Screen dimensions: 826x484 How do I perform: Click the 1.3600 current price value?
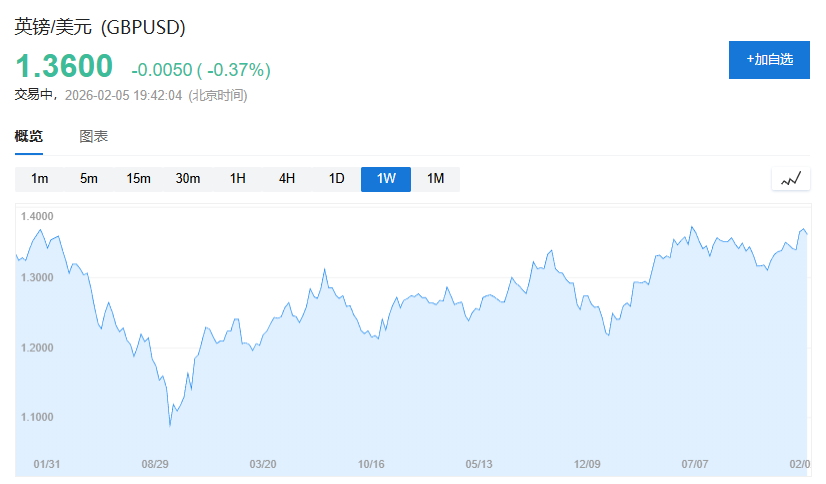(x=64, y=66)
